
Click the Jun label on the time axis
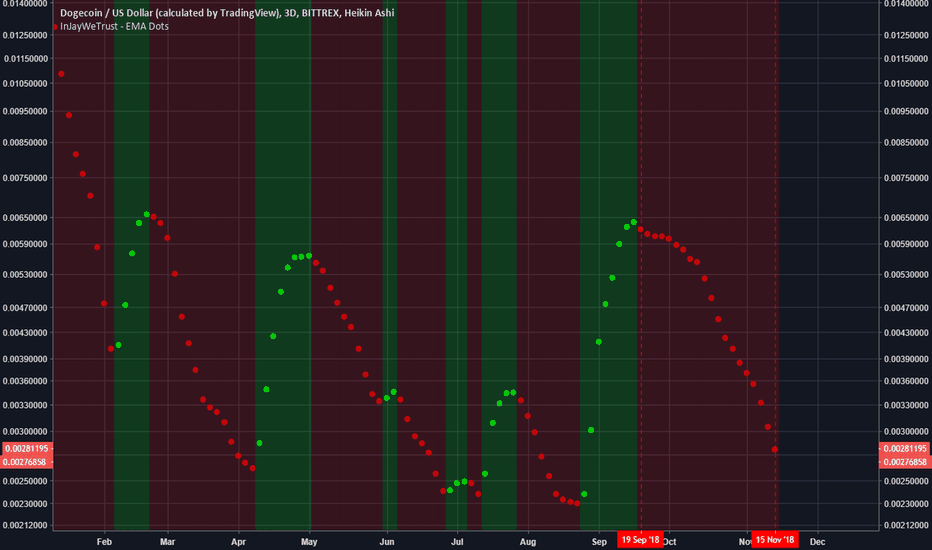tap(387, 542)
